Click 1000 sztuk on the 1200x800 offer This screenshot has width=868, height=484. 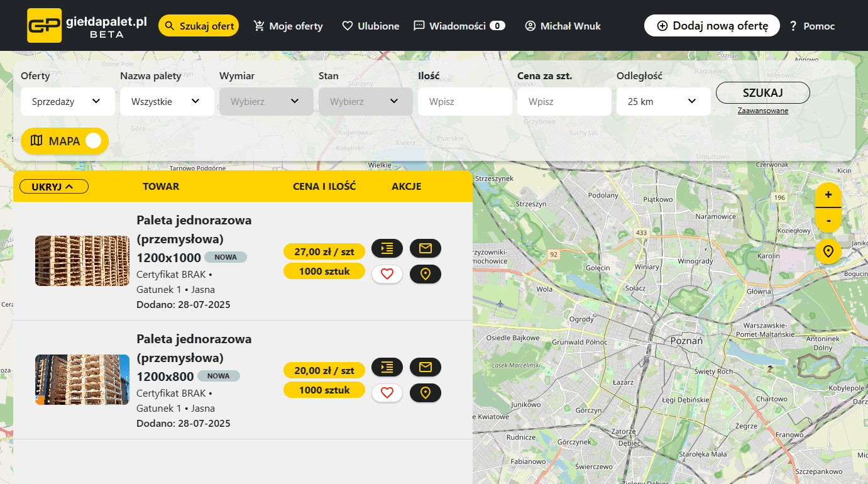(x=324, y=390)
